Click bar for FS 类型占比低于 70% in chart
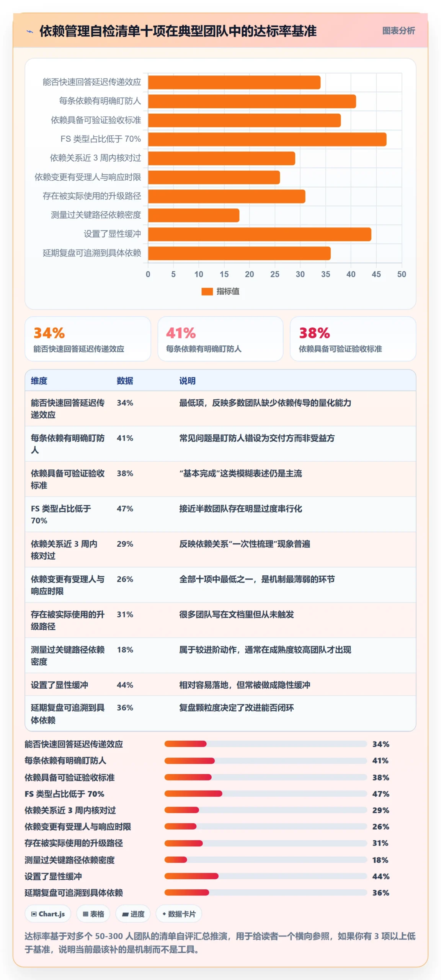 coord(267,139)
